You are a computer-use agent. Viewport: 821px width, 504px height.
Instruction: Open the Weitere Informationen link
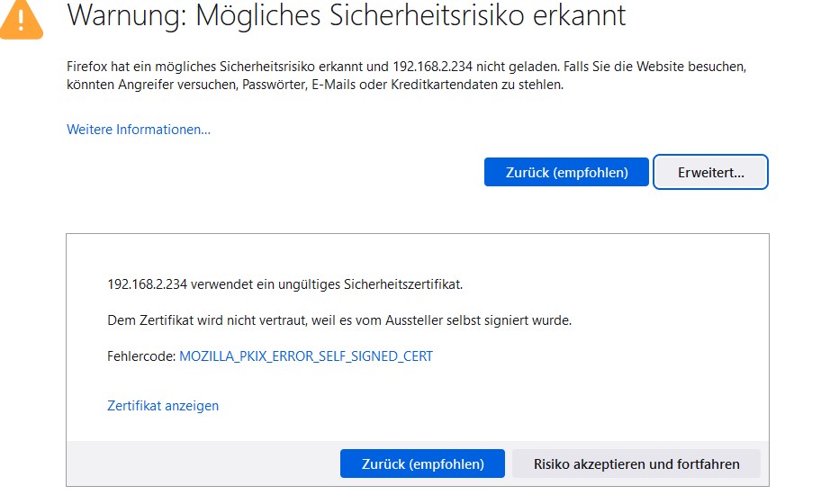pos(139,130)
